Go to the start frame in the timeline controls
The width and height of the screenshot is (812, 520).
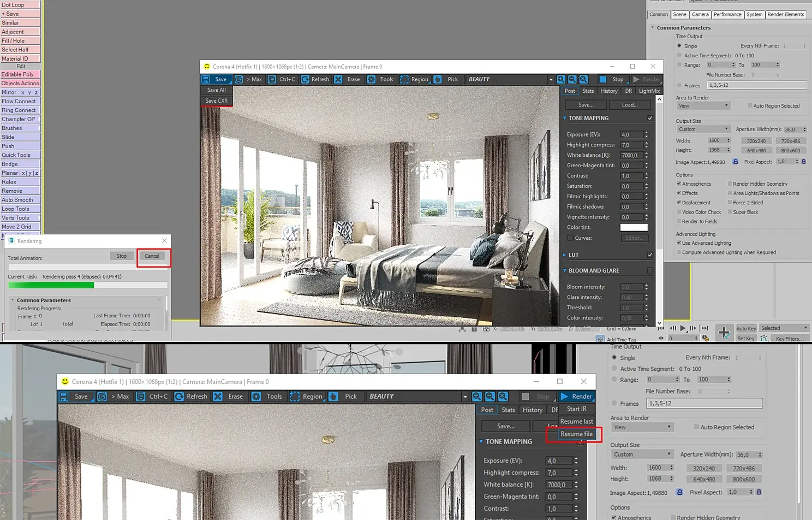click(x=661, y=328)
